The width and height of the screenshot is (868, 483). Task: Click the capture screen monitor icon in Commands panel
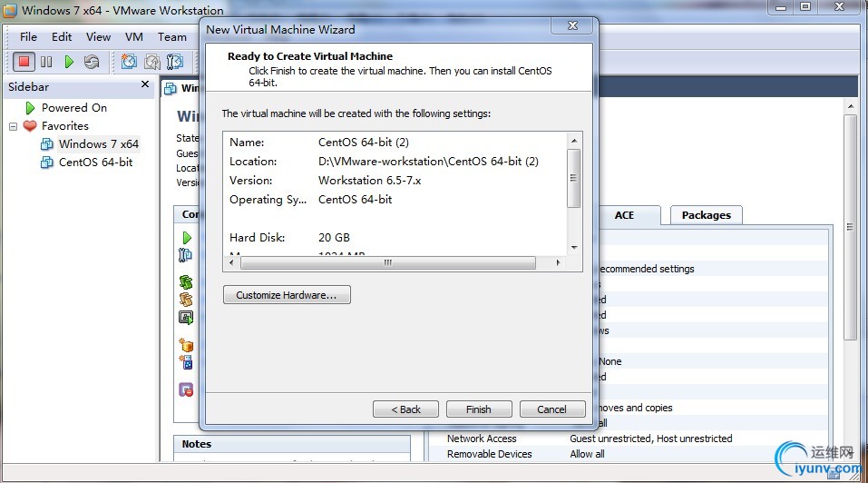click(186, 318)
